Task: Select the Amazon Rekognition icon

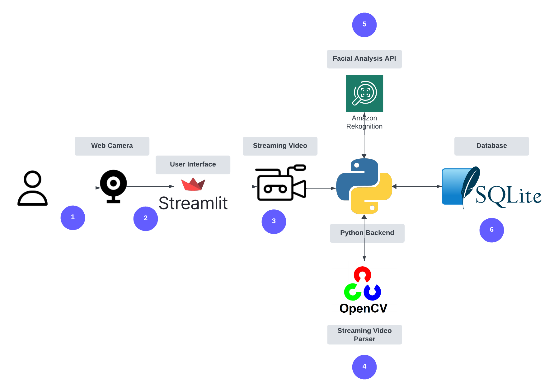Action: tap(364, 93)
